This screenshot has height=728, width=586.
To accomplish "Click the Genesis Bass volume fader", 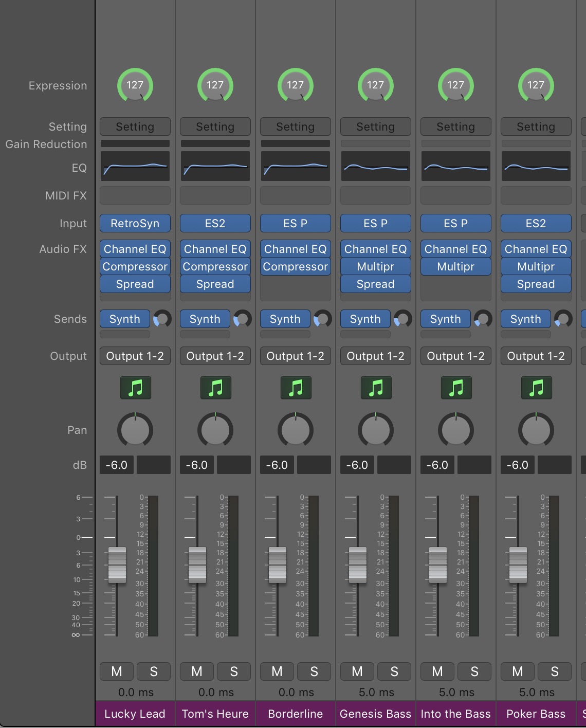I will [x=358, y=565].
